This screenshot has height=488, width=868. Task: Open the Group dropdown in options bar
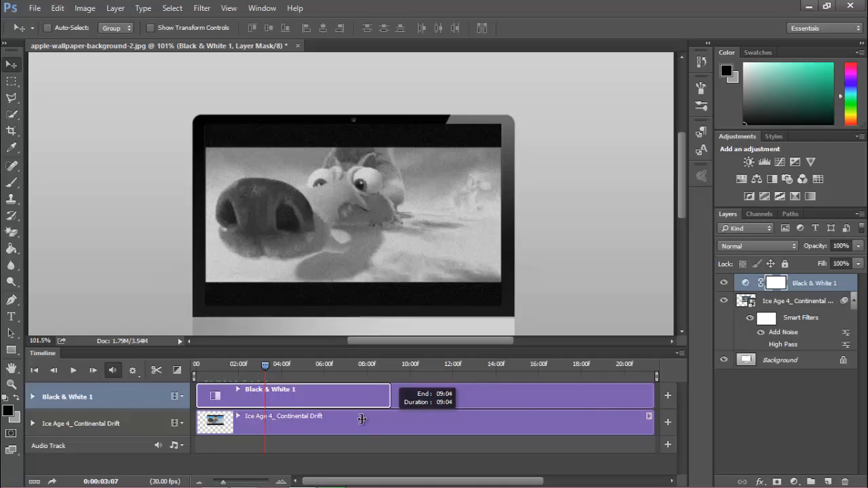pyautogui.click(x=116, y=28)
